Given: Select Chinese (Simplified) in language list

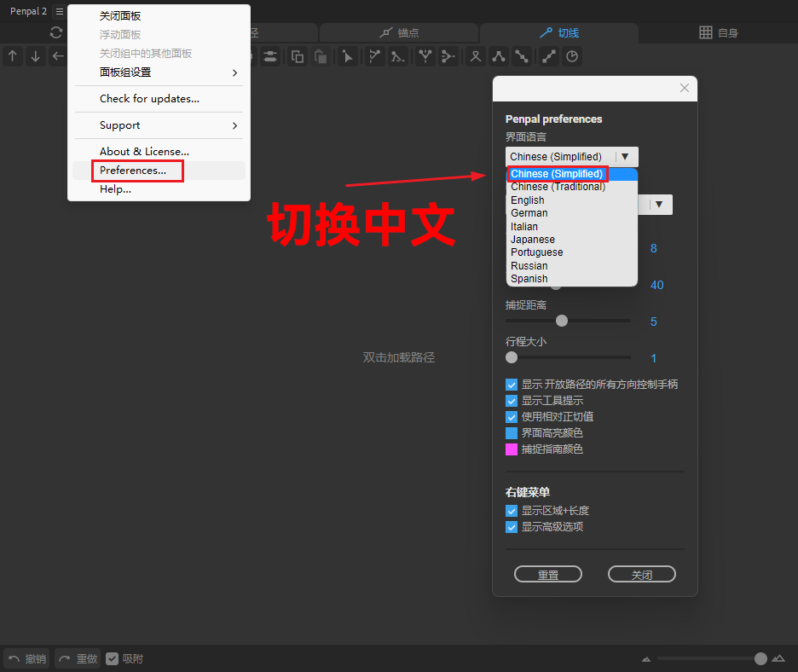Looking at the screenshot, I should pos(571,174).
